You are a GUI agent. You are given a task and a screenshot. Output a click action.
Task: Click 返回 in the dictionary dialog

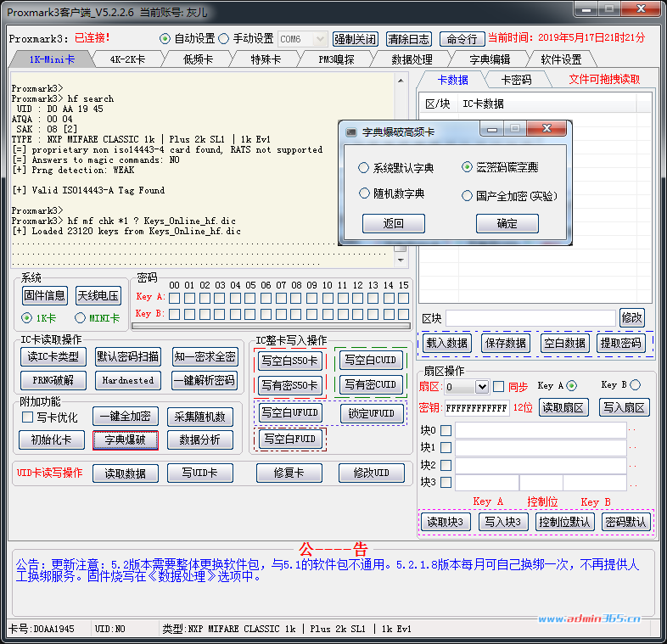[394, 224]
